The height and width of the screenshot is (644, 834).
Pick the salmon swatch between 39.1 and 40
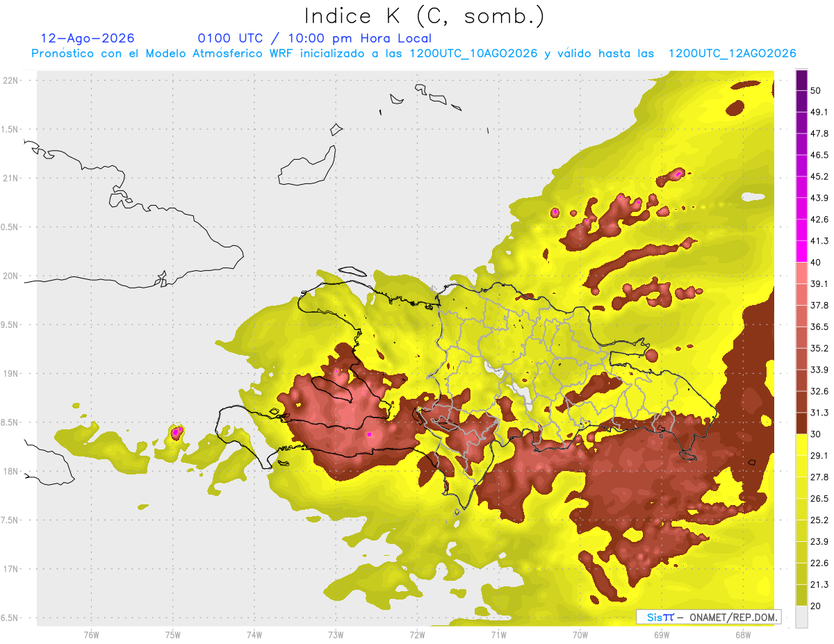(801, 273)
